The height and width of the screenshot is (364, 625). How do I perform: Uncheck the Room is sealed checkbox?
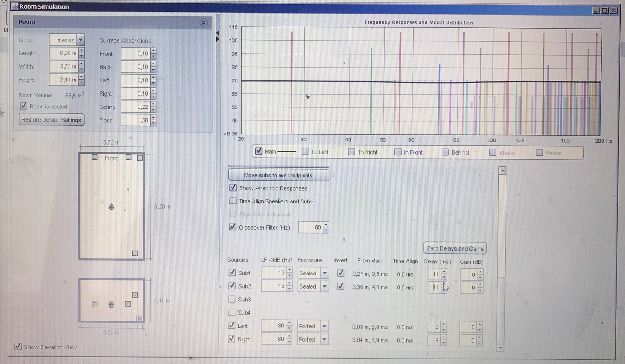(x=24, y=106)
